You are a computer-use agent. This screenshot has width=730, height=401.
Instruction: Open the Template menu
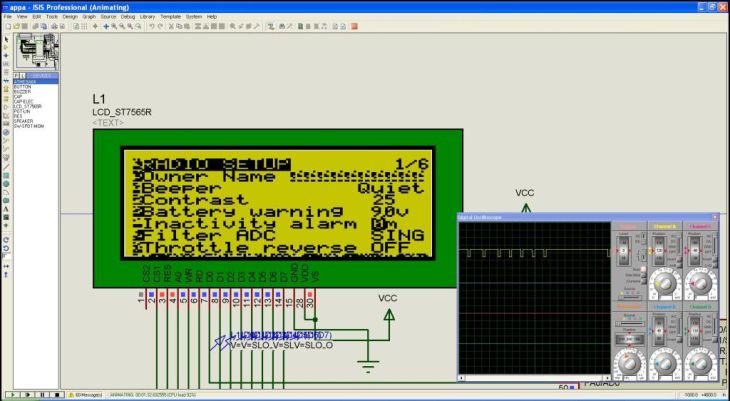170,16
